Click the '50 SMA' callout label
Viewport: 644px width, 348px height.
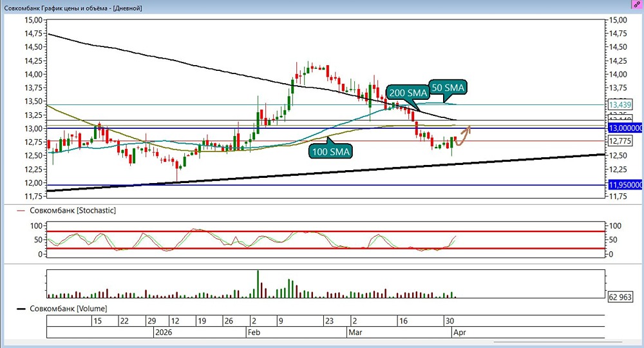448,88
